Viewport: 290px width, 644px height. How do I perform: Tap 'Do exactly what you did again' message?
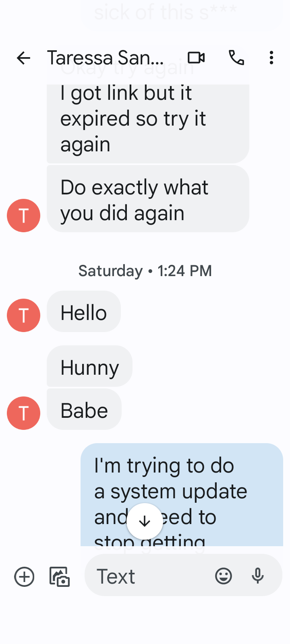coord(147,199)
